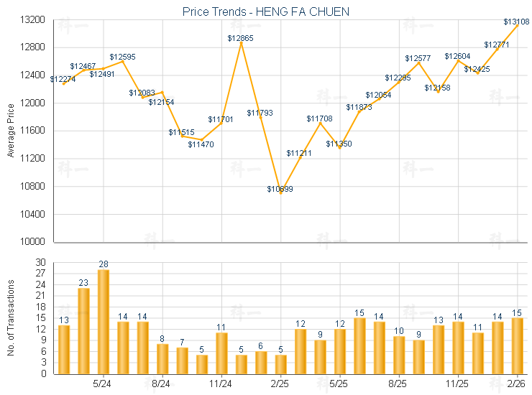Click the 5/24 date on the x-axis
The height and width of the screenshot is (395, 532).
click(103, 384)
